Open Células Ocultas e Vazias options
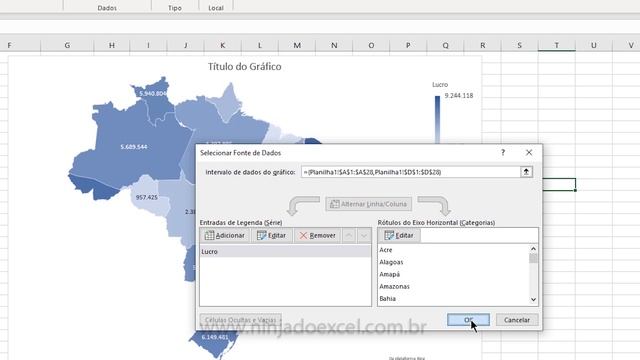Screen dimensions: 640x360 (x=241, y=320)
